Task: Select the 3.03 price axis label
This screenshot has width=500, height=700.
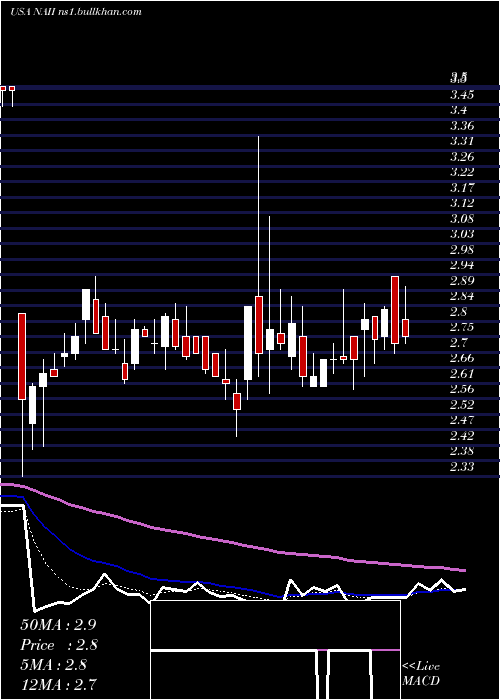Action: tap(462, 234)
